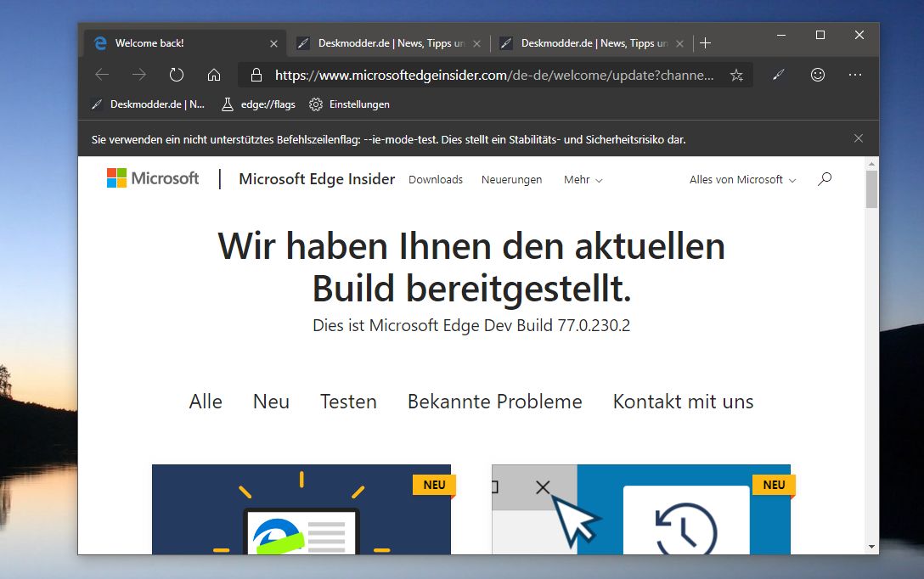Open the history clock feature card
Image resolution: width=924 pixels, height=579 pixels.
pos(641,509)
